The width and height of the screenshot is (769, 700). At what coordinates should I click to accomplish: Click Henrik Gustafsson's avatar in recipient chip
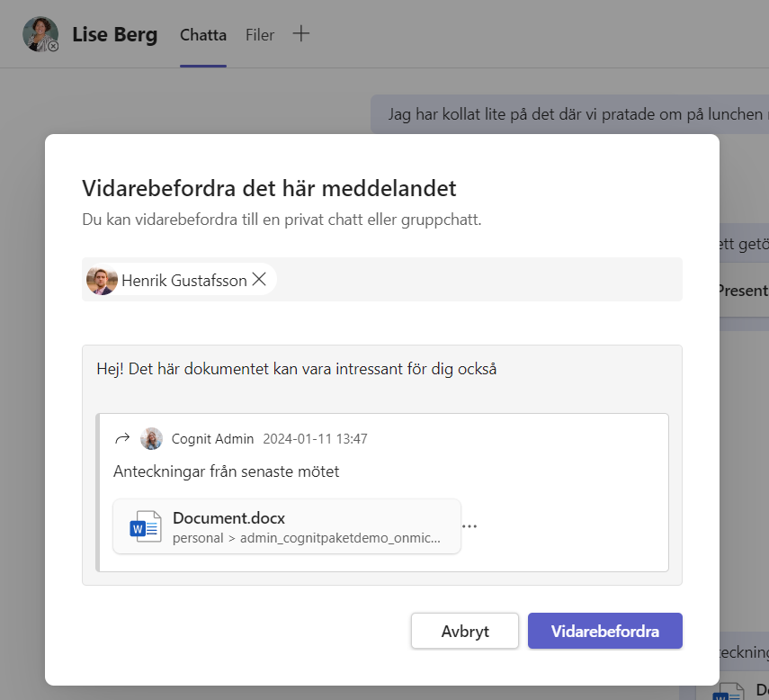[x=102, y=280]
